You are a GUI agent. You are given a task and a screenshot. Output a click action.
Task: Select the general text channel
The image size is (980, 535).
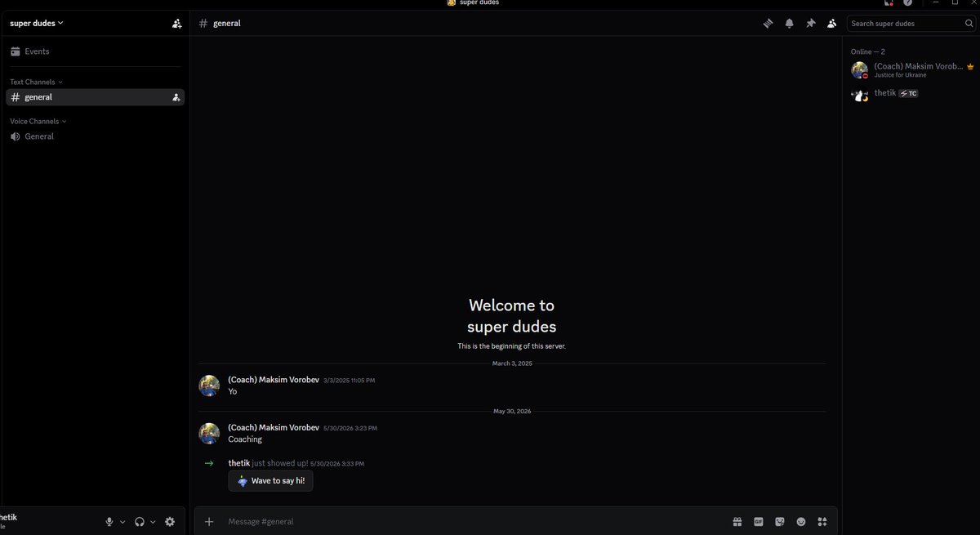(95, 97)
